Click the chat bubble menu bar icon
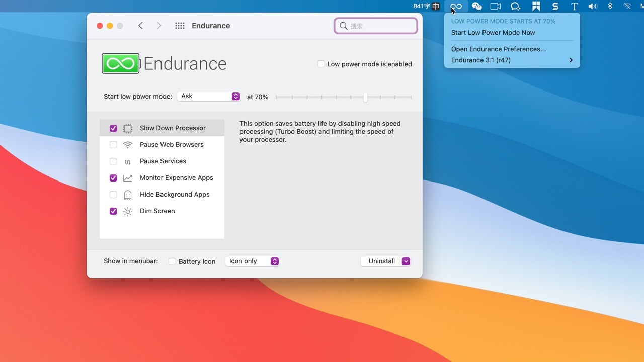 [515, 6]
